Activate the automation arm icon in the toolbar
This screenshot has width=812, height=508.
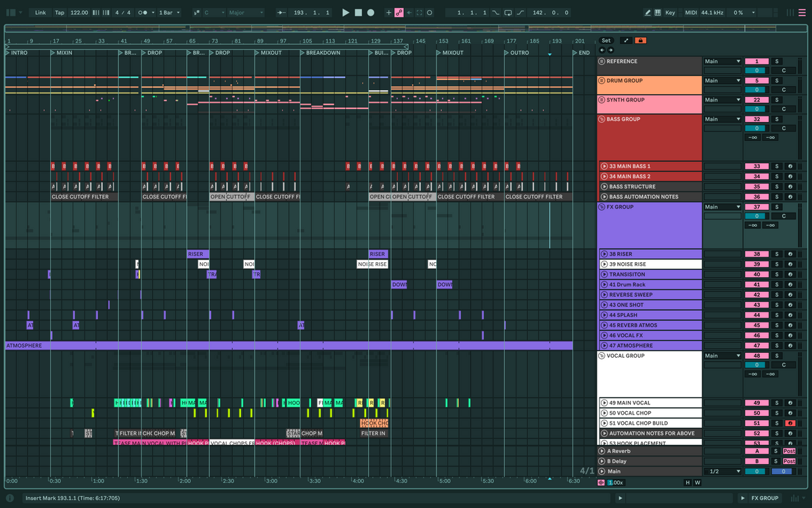coord(399,12)
